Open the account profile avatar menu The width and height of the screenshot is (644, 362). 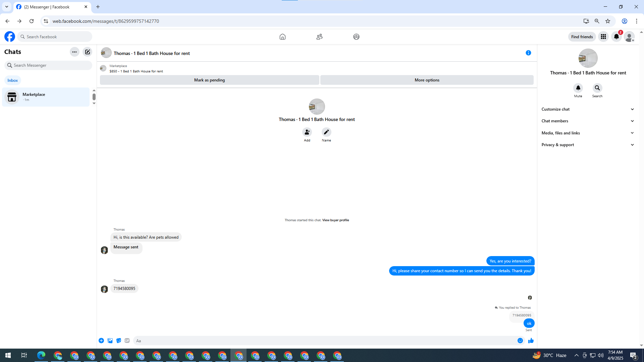pyautogui.click(x=630, y=37)
